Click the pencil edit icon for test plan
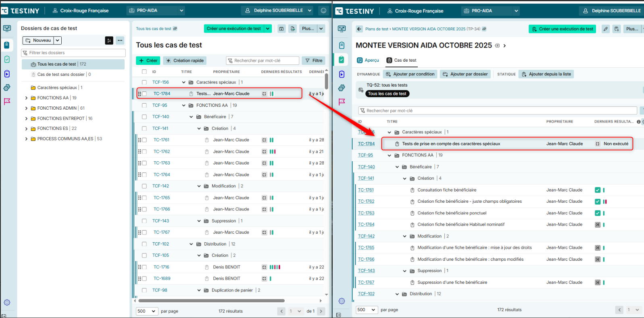Screen dimensions: 644x318 click(605, 29)
